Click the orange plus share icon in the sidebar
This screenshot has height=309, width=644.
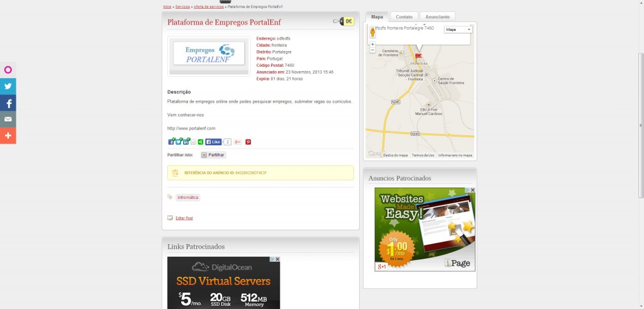click(x=8, y=135)
